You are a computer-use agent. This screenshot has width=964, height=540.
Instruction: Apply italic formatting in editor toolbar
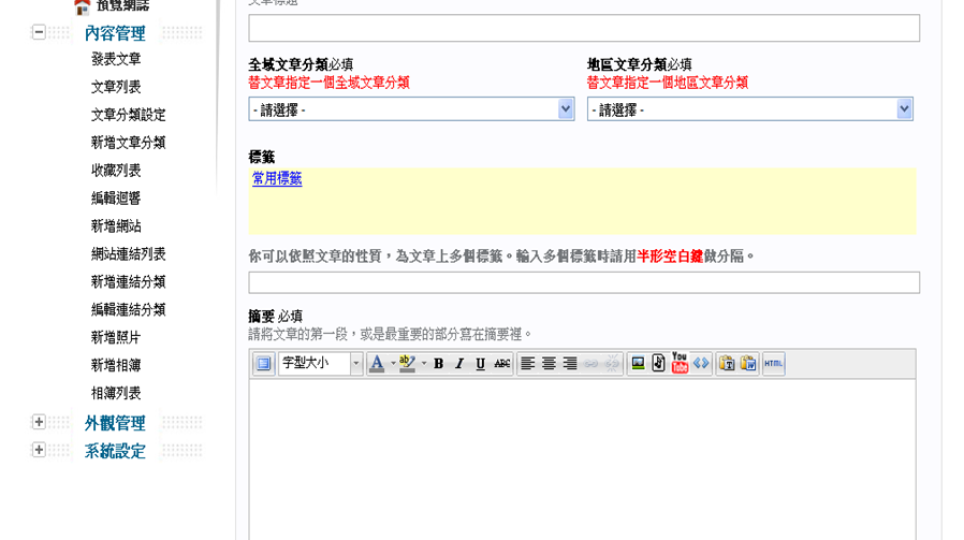point(459,364)
